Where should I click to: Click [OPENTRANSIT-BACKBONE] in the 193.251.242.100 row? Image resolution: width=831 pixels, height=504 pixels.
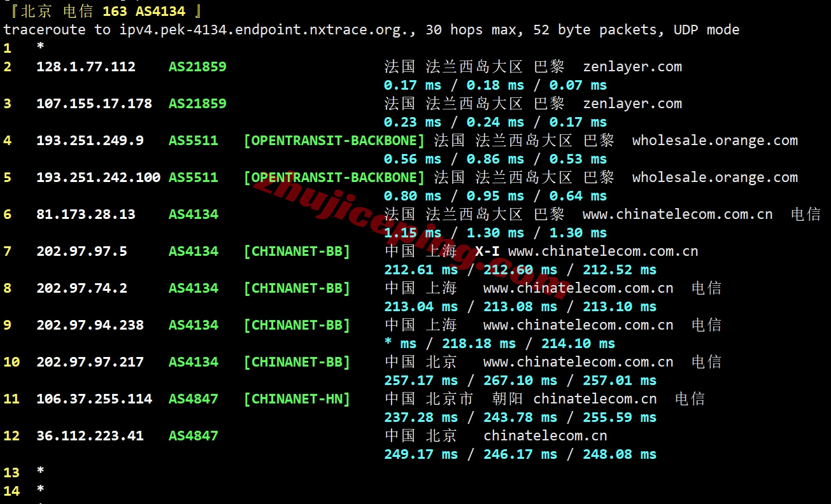(x=334, y=178)
